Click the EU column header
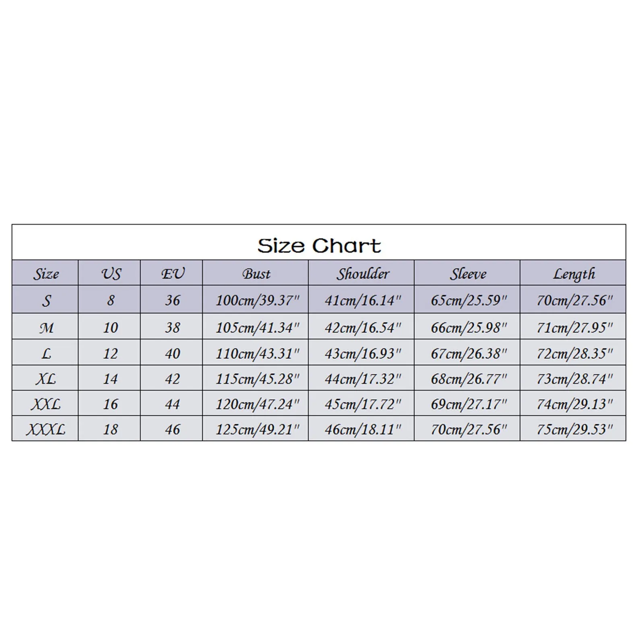 (172, 274)
